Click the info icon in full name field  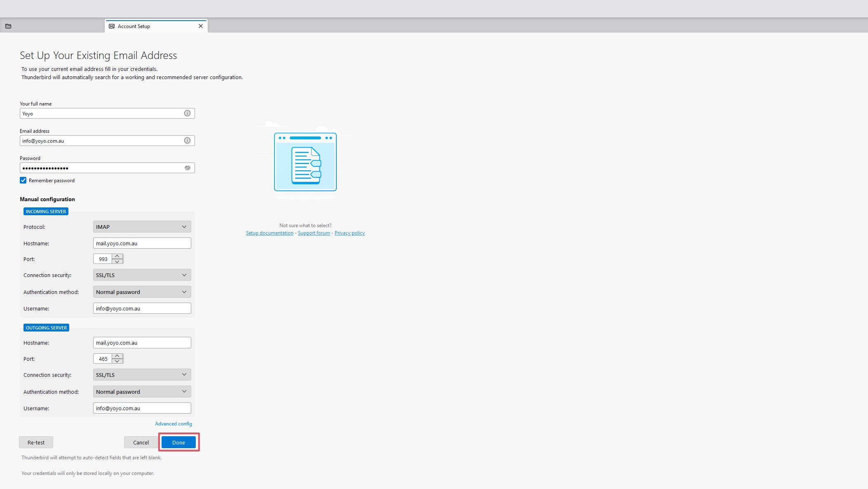pos(187,113)
